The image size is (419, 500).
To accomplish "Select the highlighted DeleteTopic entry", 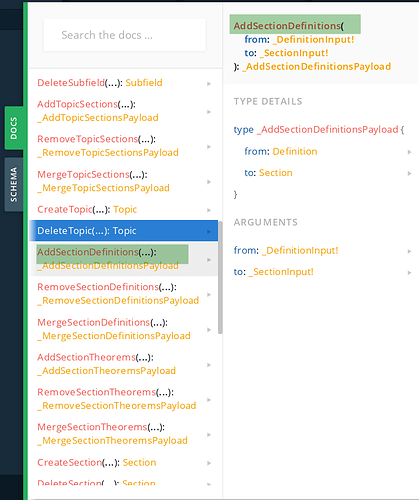I will pos(124,231).
